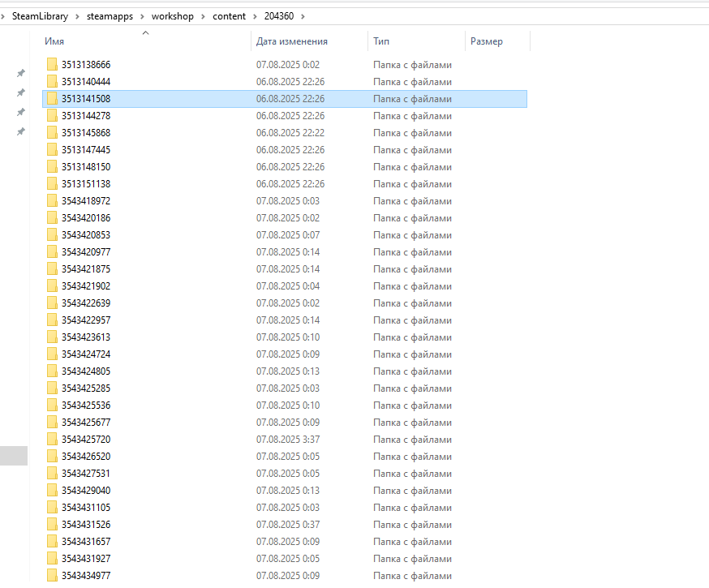Click the date 06.08.2025 22:22
709x588 pixels.
click(x=290, y=133)
